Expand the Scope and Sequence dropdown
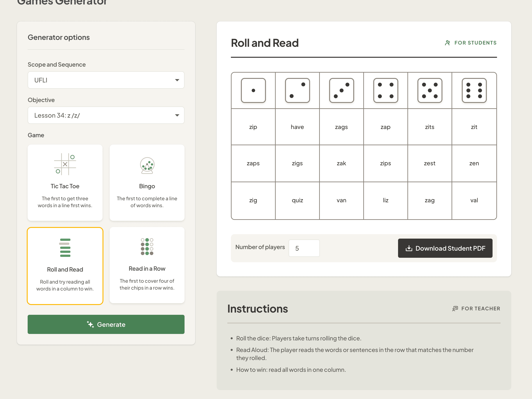Screen dimensions: 532x399 106,80
